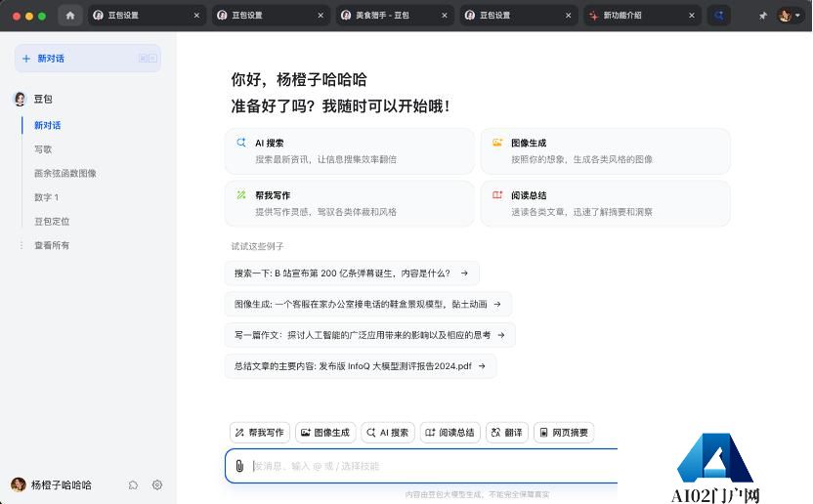
Task: Click the chat bubble icon beside username
Action: pos(133,484)
